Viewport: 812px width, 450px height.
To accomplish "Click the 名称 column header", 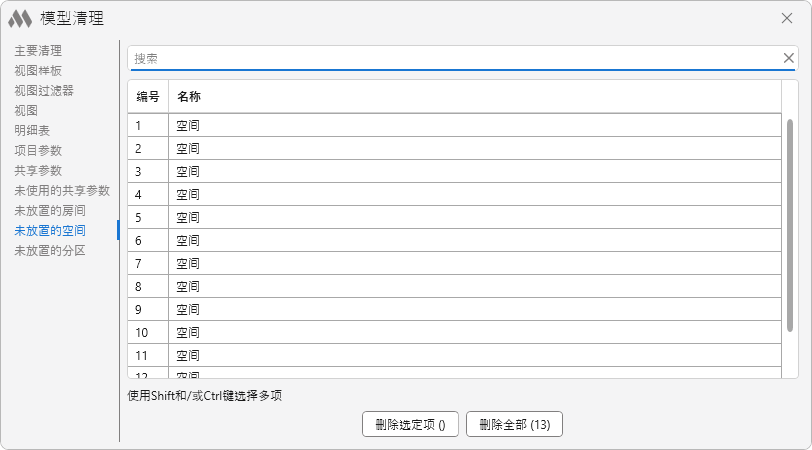I will [x=189, y=97].
